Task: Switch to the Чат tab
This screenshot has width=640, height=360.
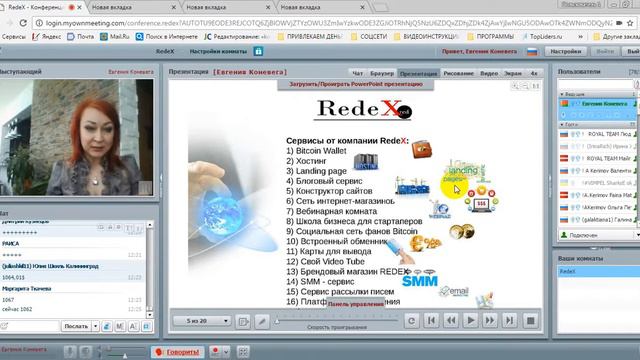Action: click(x=358, y=73)
